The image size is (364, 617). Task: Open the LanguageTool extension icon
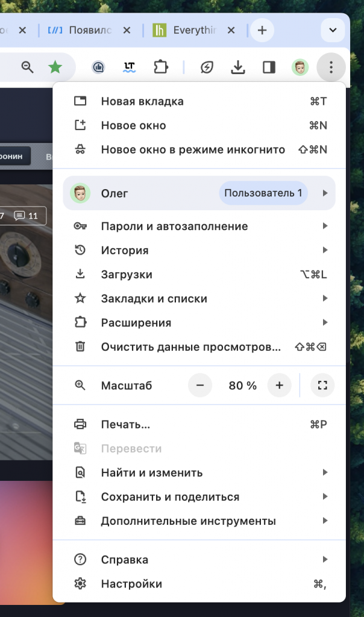click(x=129, y=67)
